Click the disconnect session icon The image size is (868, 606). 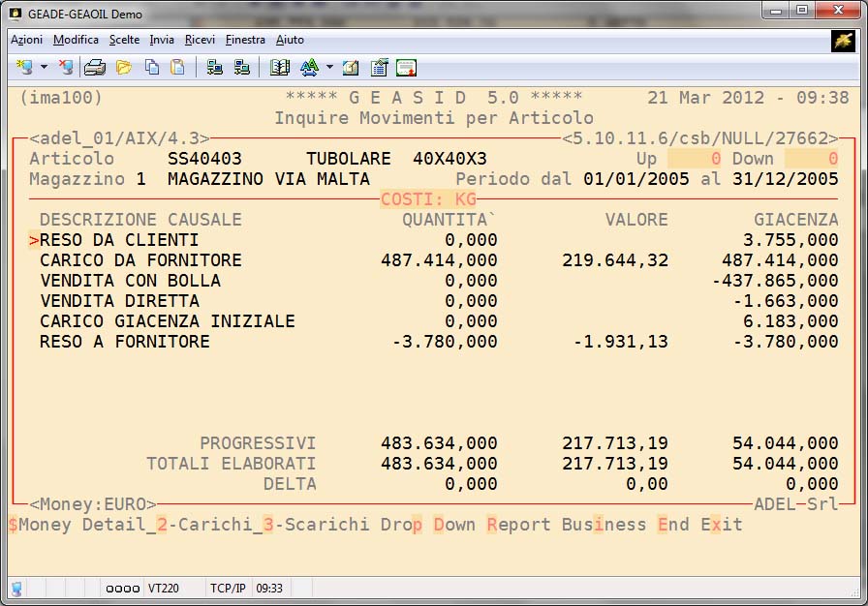66,67
